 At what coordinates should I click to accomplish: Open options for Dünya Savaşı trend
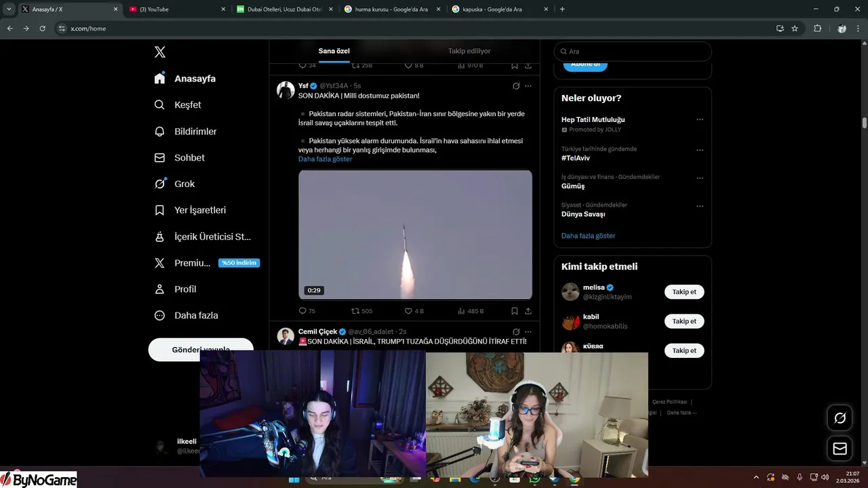coord(700,206)
